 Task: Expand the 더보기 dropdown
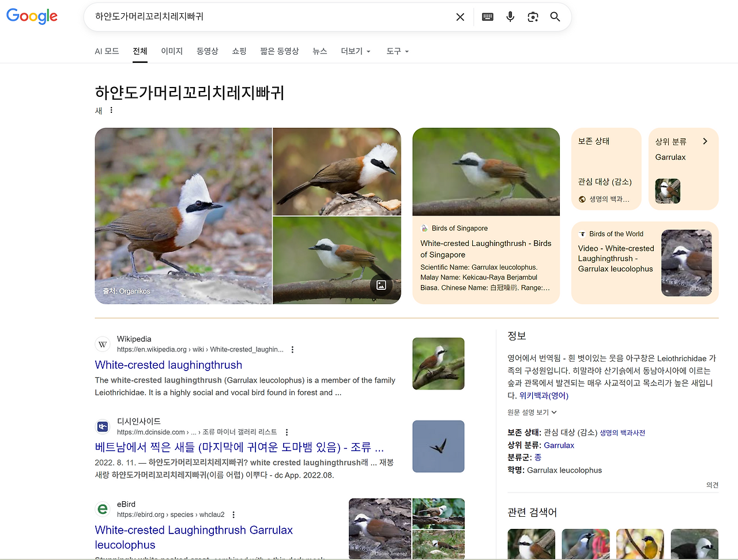click(355, 51)
